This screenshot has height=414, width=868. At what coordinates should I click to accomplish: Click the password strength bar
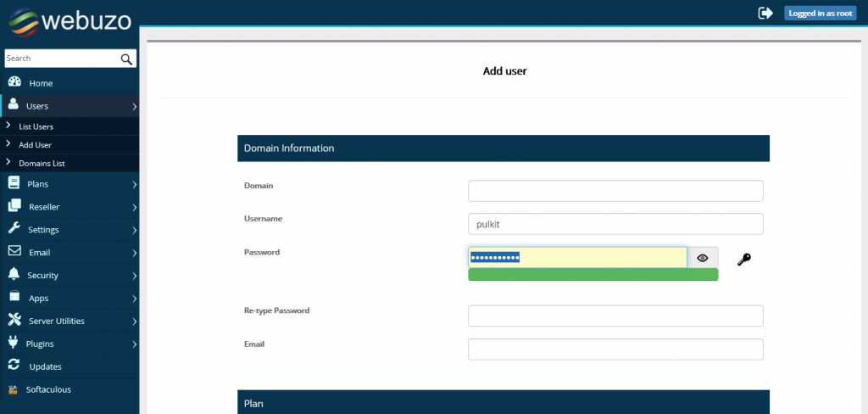click(593, 274)
